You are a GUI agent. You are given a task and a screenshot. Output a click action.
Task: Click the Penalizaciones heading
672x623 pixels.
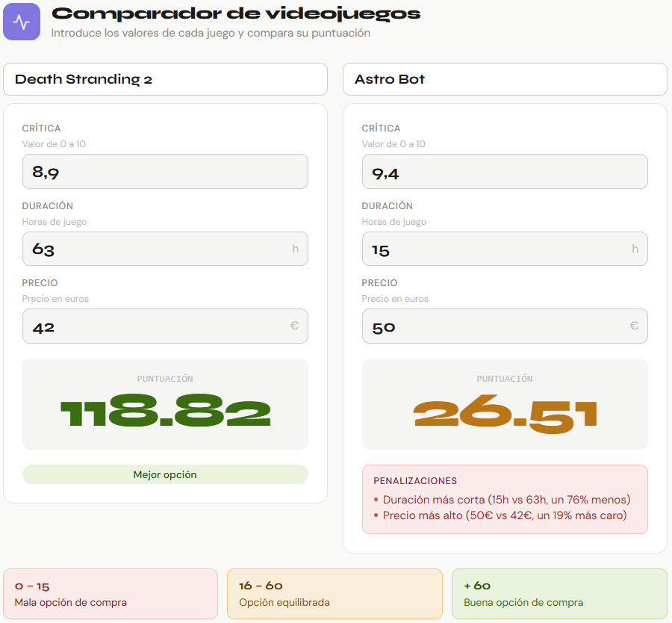coord(415,481)
